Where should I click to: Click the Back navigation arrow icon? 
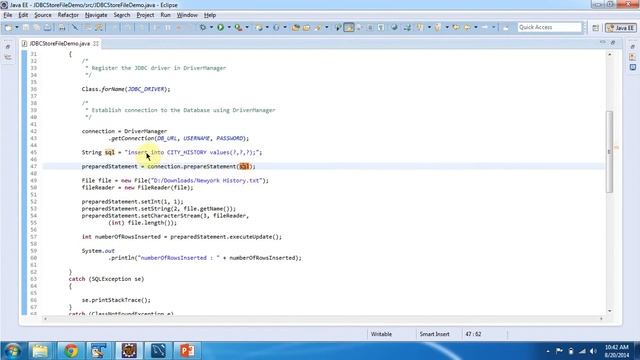(467, 27)
